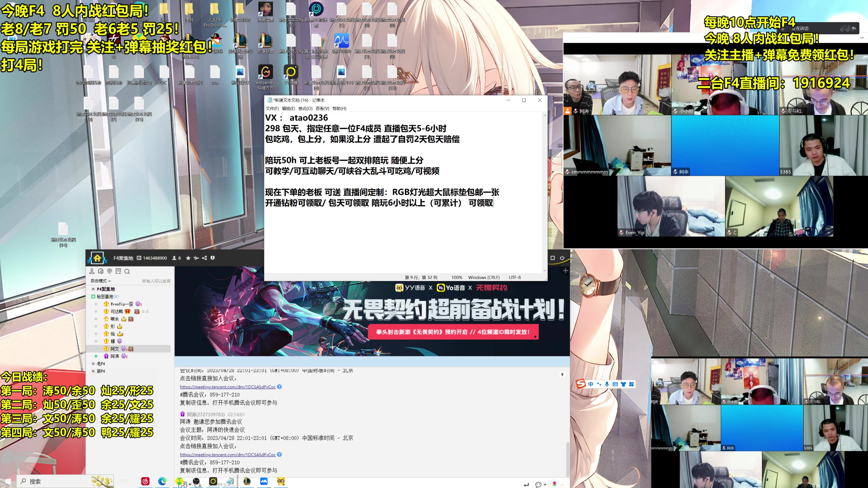Image resolution: width=868 pixels, height=488 pixels.
Task: Open the wegame desktop shortcut
Action: pyautogui.click(x=265, y=77)
